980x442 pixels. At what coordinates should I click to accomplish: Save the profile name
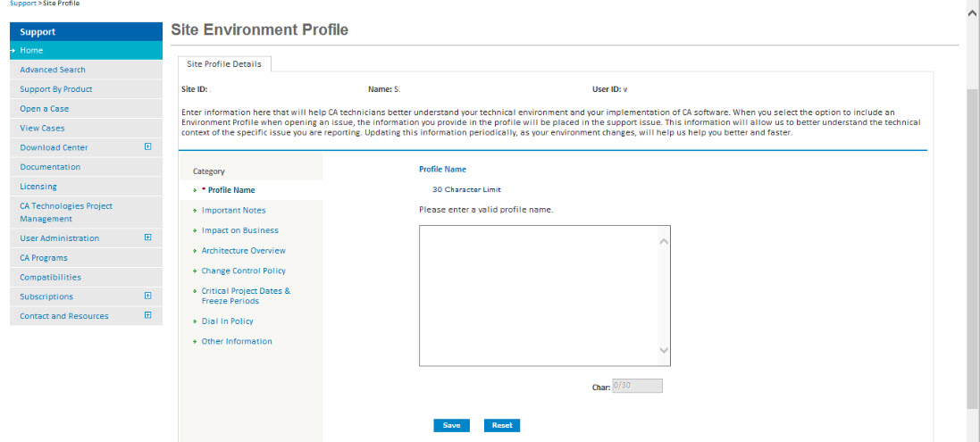pyautogui.click(x=451, y=425)
